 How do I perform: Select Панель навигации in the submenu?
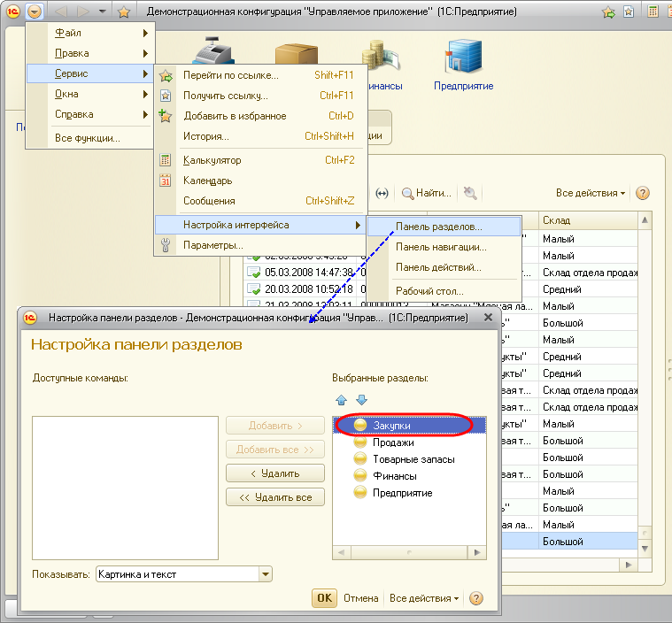(440, 247)
